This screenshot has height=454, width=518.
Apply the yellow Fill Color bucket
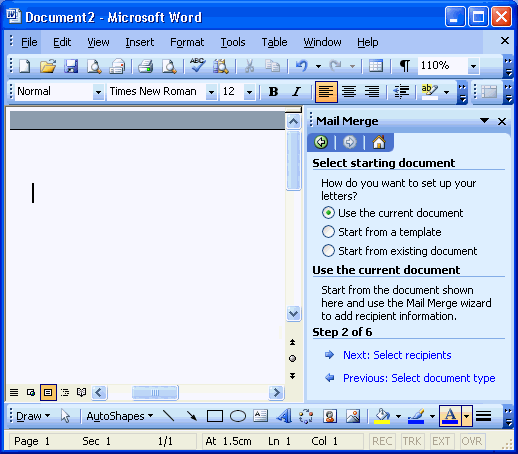tap(382, 416)
